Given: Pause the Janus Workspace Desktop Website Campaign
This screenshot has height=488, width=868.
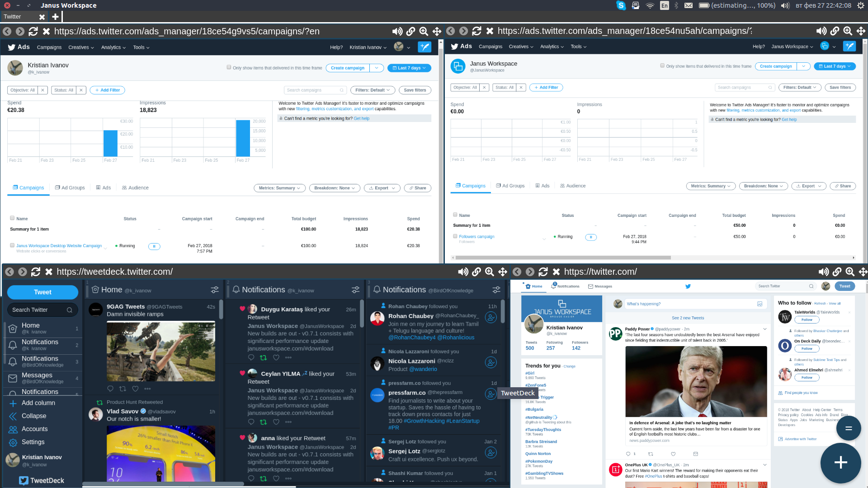Looking at the screenshot, I should coord(154,247).
